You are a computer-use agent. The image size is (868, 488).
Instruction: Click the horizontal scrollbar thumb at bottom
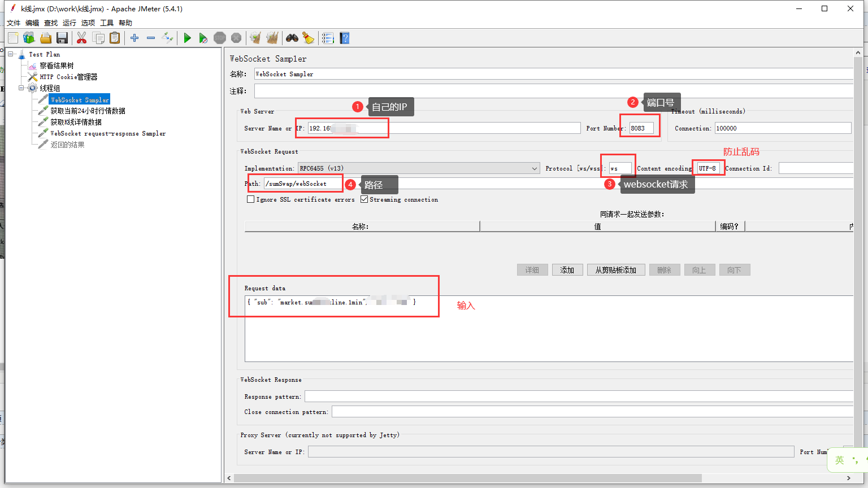(x=468, y=478)
